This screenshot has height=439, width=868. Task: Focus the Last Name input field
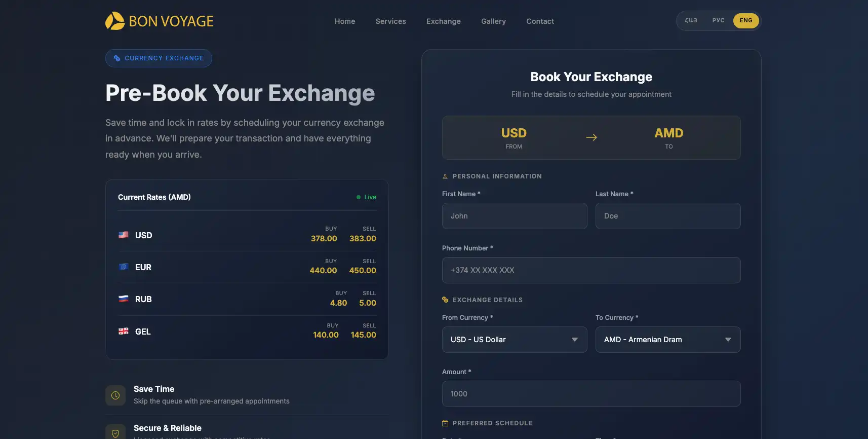click(668, 216)
